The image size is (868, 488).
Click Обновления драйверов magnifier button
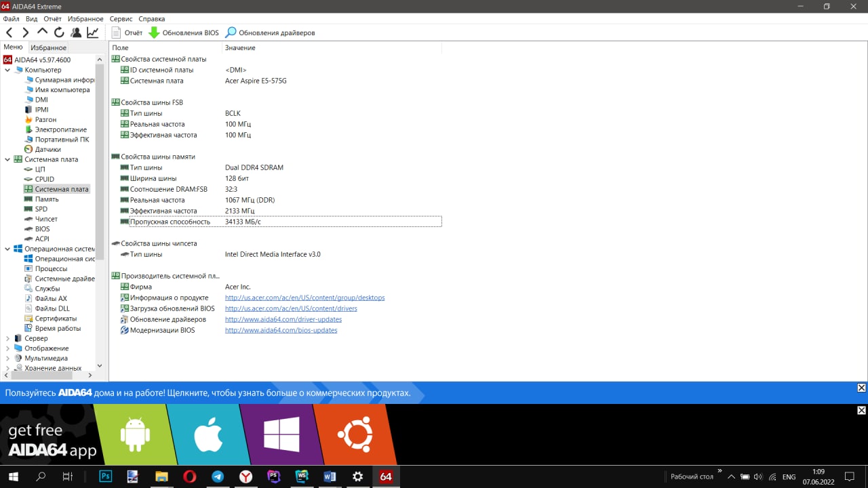click(x=270, y=33)
